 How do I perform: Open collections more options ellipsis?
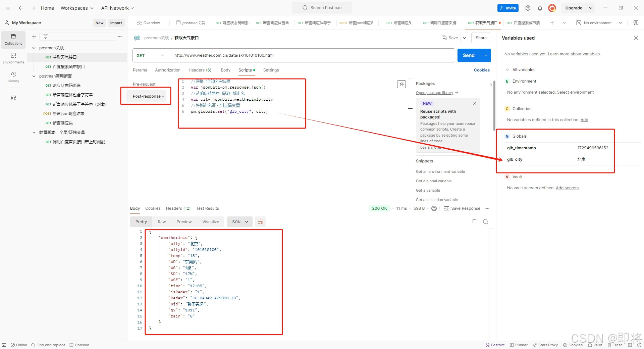(121, 37)
